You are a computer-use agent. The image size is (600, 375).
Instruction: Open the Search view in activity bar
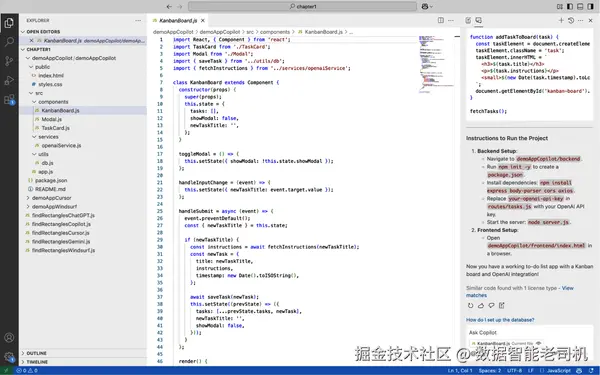tap(9, 41)
